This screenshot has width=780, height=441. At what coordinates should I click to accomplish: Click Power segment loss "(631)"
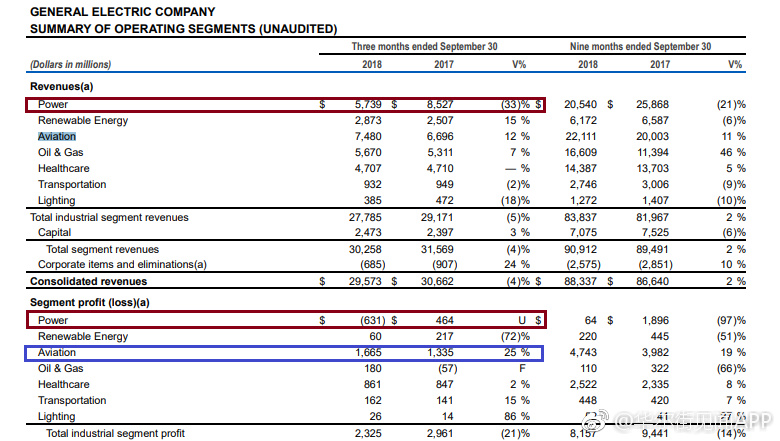click(x=373, y=320)
